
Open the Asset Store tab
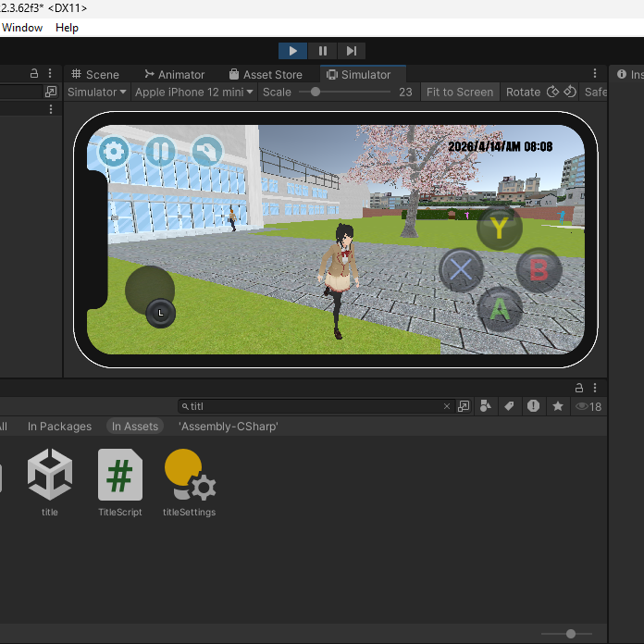(266, 74)
